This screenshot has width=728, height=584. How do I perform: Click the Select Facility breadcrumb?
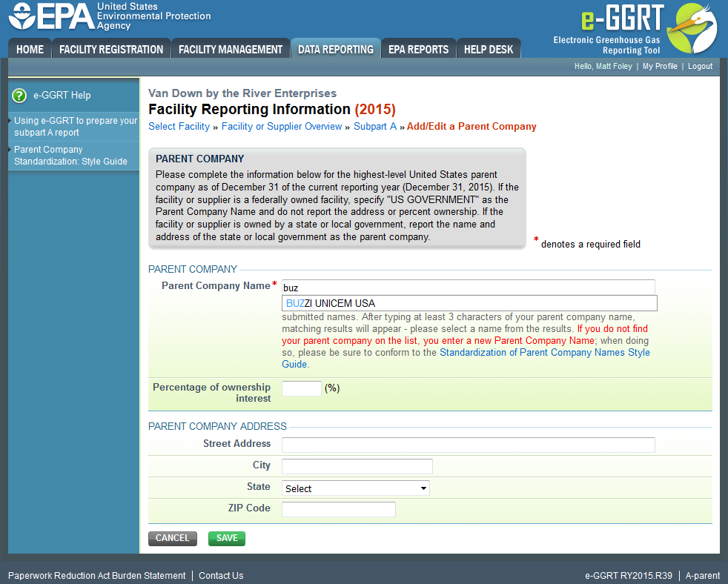coord(179,126)
